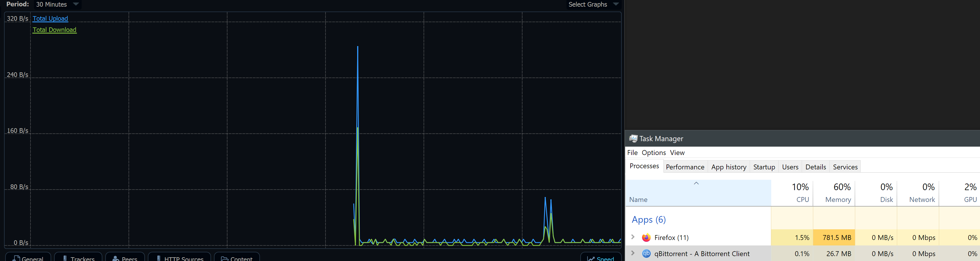
Task: Expand the qBittorrent process entry
Action: (x=633, y=253)
